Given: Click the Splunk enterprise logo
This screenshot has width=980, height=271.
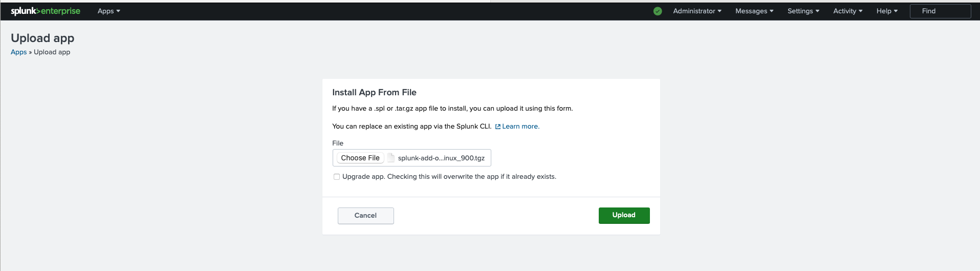Looking at the screenshot, I should click(46, 11).
